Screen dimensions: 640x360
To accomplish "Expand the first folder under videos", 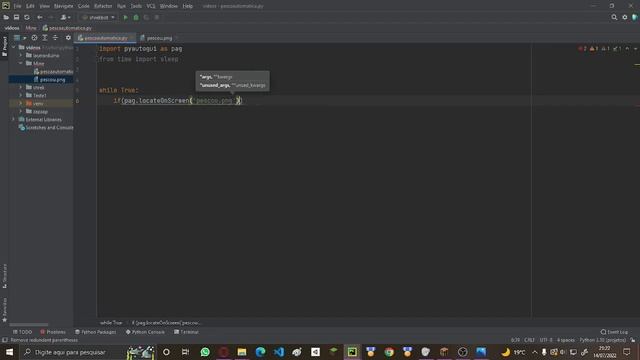I will point(21,55).
